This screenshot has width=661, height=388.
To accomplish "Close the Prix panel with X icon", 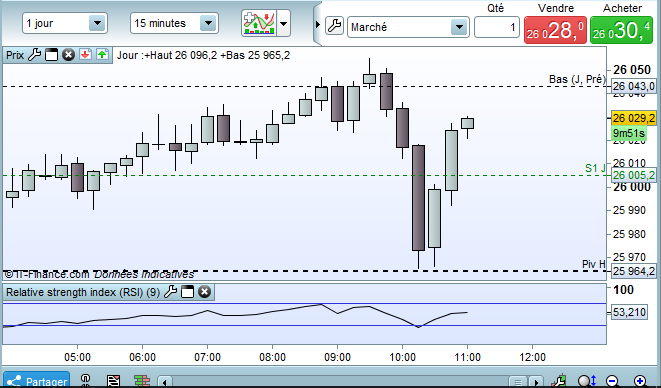I will tap(68, 55).
